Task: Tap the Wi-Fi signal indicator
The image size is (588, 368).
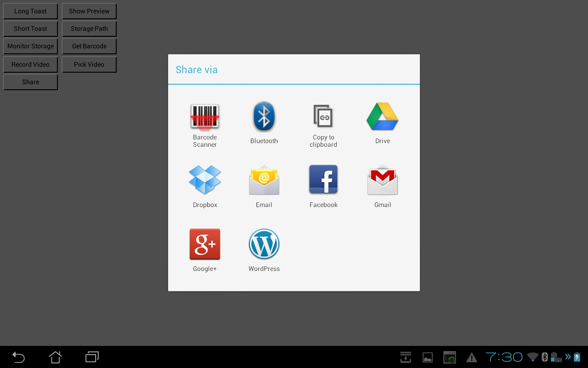Action: pyautogui.click(x=533, y=357)
